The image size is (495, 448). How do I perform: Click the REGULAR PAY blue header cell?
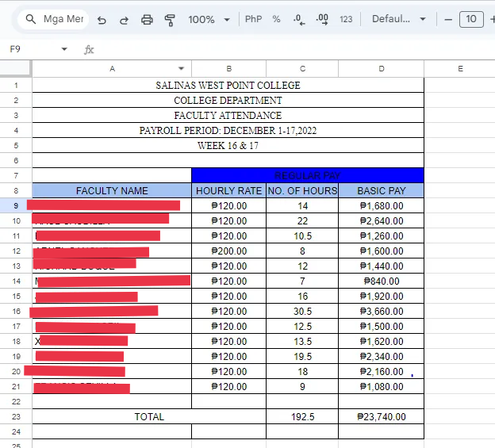point(308,175)
